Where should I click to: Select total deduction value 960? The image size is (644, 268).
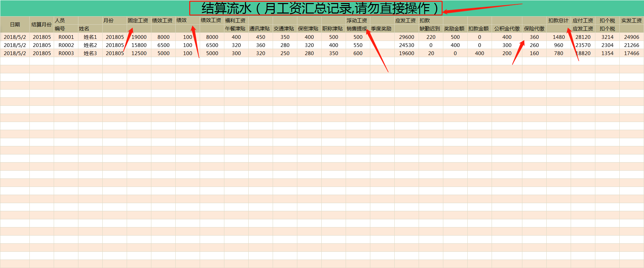click(x=559, y=45)
